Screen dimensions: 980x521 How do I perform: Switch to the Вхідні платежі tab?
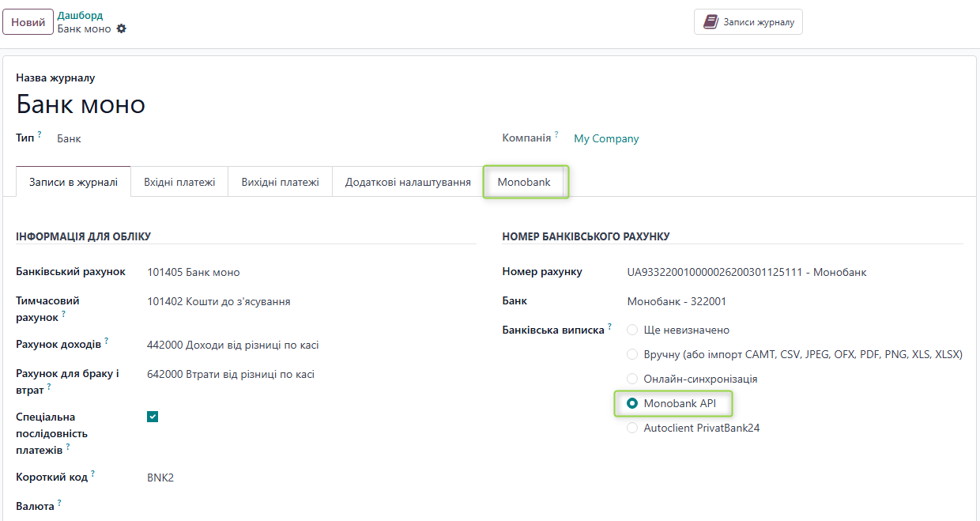pyautogui.click(x=179, y=181)
